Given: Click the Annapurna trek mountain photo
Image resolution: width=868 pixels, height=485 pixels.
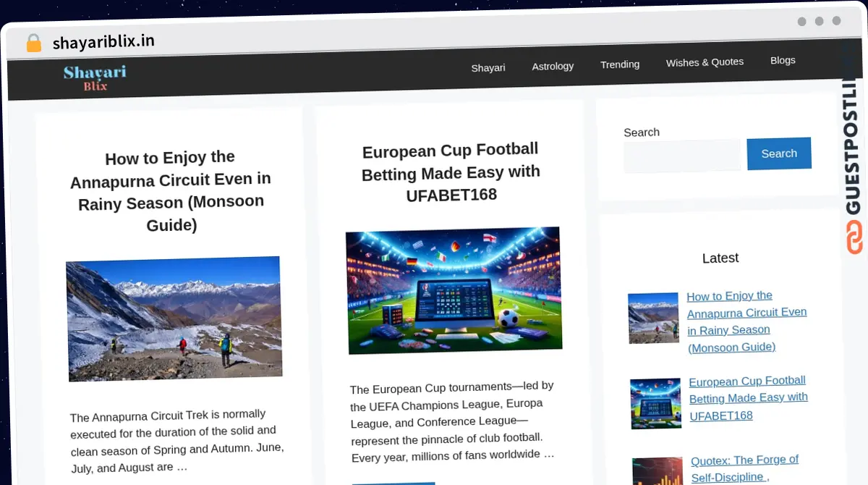Looking at the screenshot, I should point(174,319).
